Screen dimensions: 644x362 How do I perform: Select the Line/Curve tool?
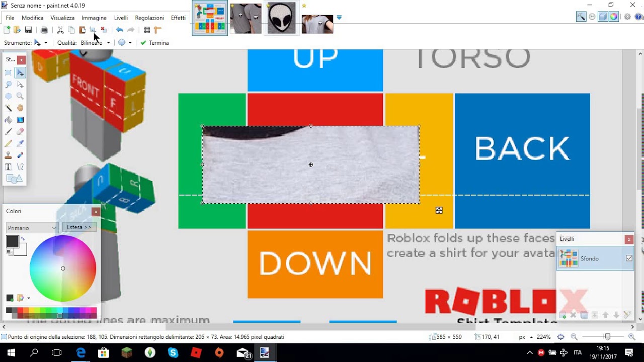point(20,167)
